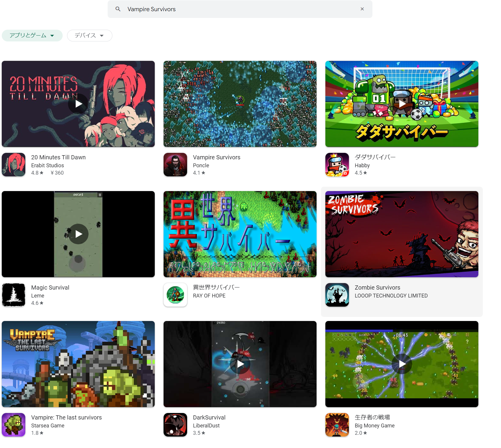Image resolution: width=501 pixels, height=448 pixels.
Task: Click the search magnifier icon
Action: [118, 9]
